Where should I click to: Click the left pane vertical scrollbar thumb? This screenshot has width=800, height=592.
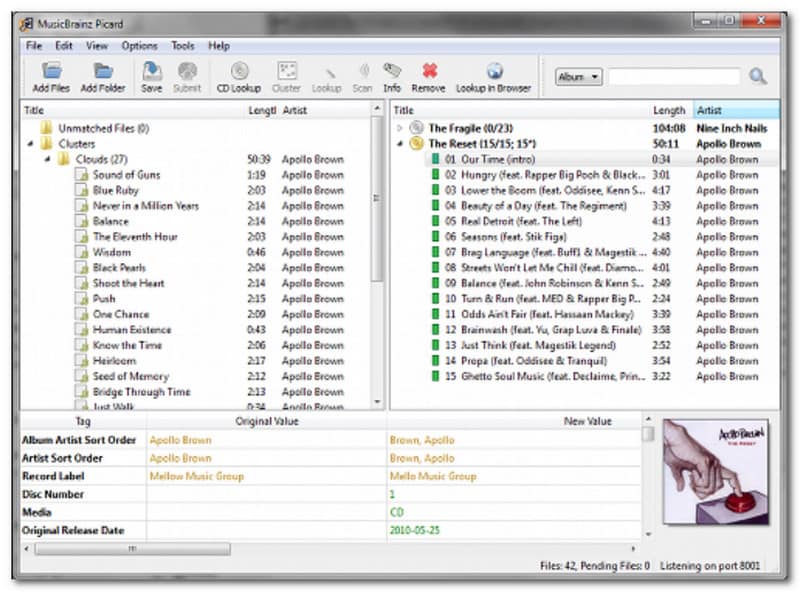pos(377,199)
